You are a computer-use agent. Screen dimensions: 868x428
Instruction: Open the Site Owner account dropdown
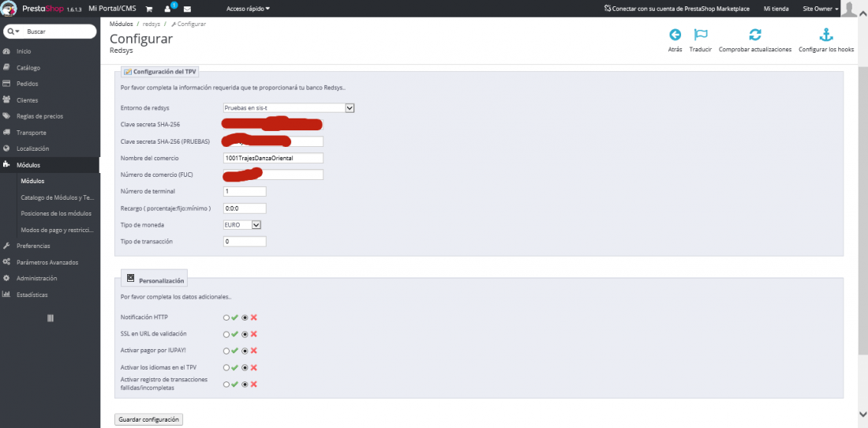click(x=821, y=9)
